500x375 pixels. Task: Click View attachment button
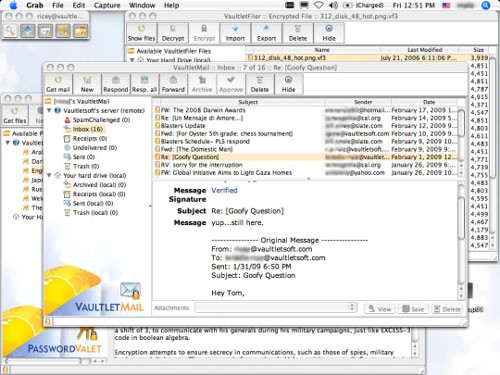click(380, 309)
